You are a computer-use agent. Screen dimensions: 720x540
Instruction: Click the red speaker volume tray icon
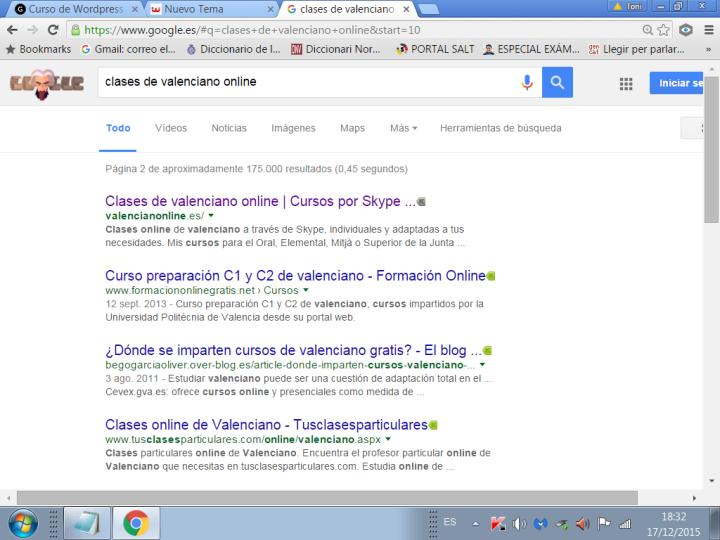(582, 523)
